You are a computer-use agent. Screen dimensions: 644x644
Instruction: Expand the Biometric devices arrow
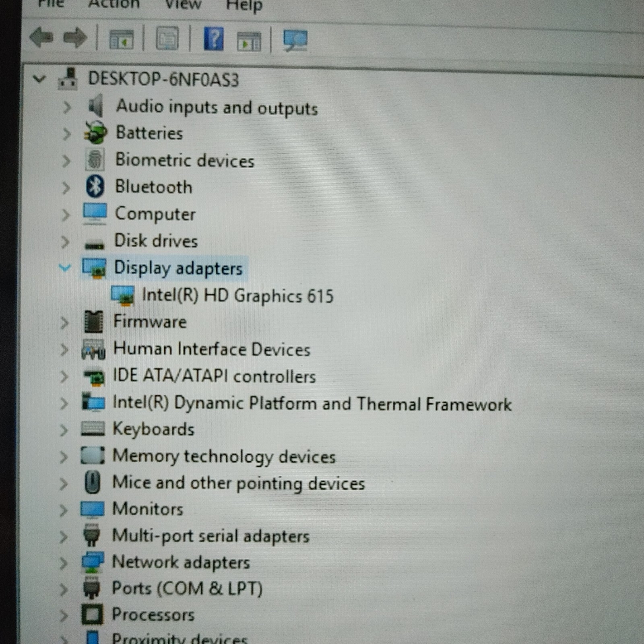(66, 161)
